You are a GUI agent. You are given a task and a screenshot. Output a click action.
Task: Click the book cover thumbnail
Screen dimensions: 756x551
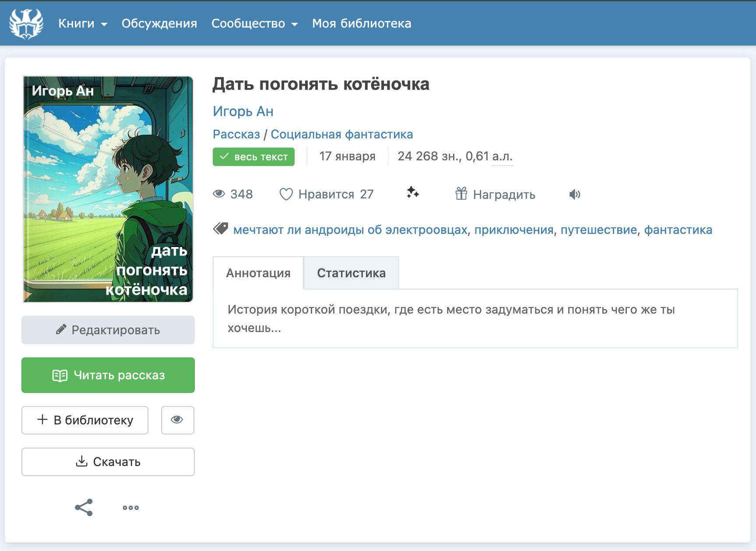click(108, 189)
